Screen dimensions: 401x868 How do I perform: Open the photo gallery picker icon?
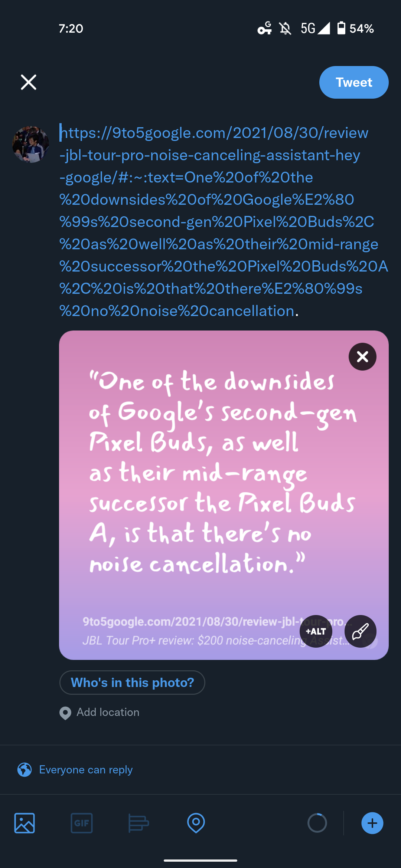[x=25, y=823]
